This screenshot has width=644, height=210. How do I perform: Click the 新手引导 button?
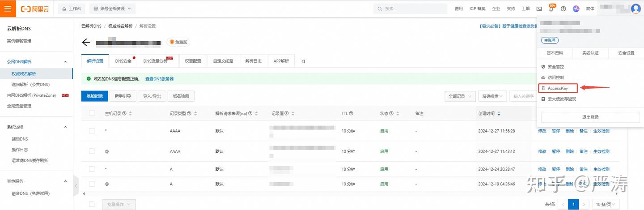[123, 96]
